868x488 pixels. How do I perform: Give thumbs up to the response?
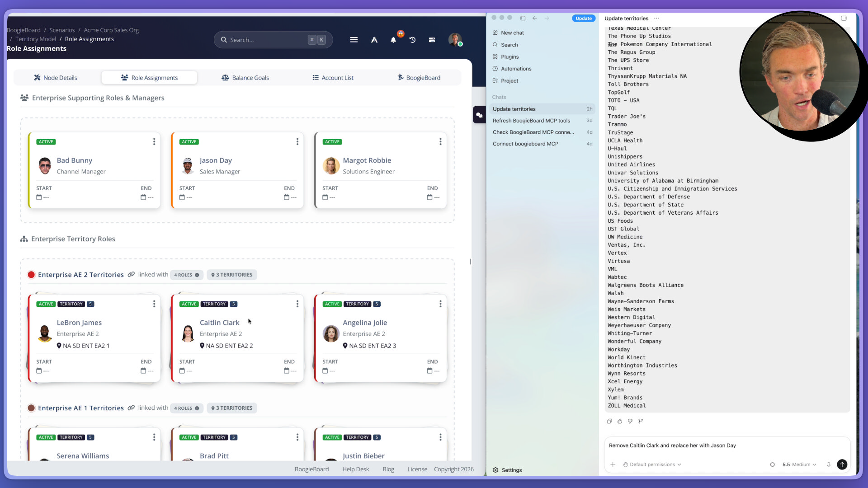pos(620,421)
